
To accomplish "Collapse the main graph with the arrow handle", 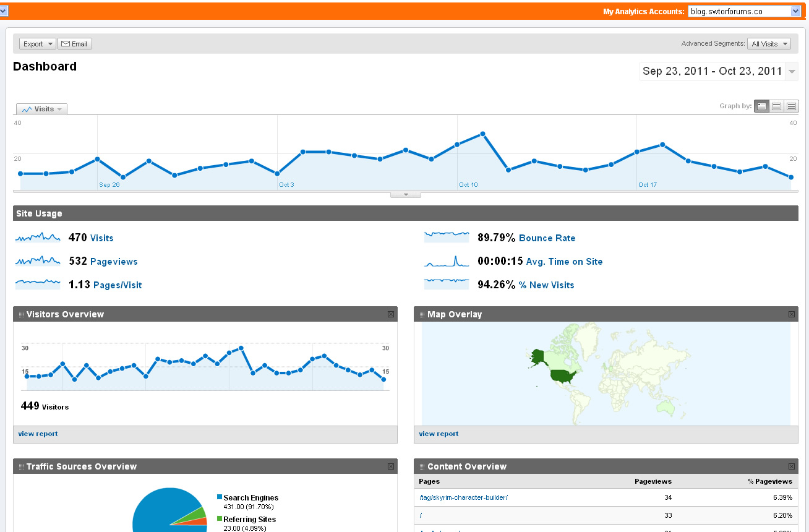I will point(406,194).
